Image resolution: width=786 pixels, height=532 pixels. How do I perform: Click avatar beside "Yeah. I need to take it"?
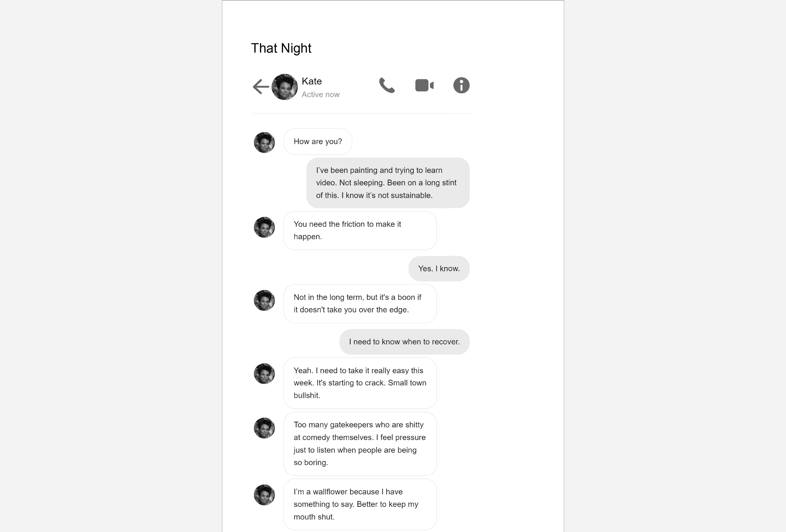tap(264, 373)
